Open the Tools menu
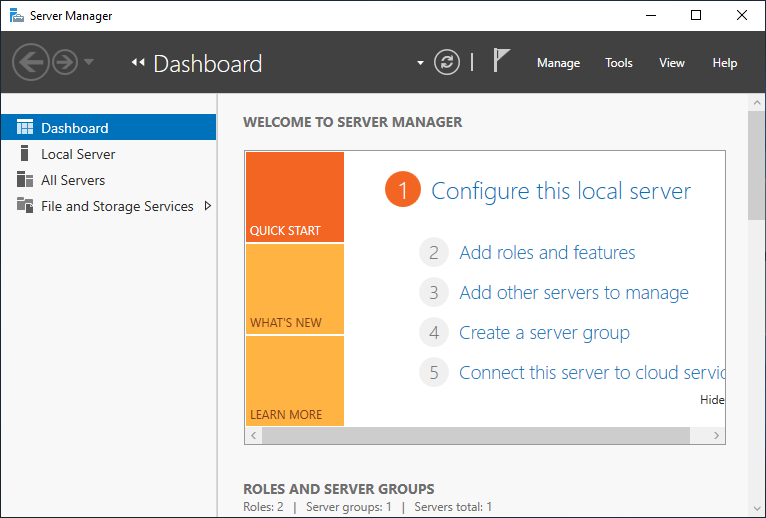The image size is (766, 518). coord(619,63)
